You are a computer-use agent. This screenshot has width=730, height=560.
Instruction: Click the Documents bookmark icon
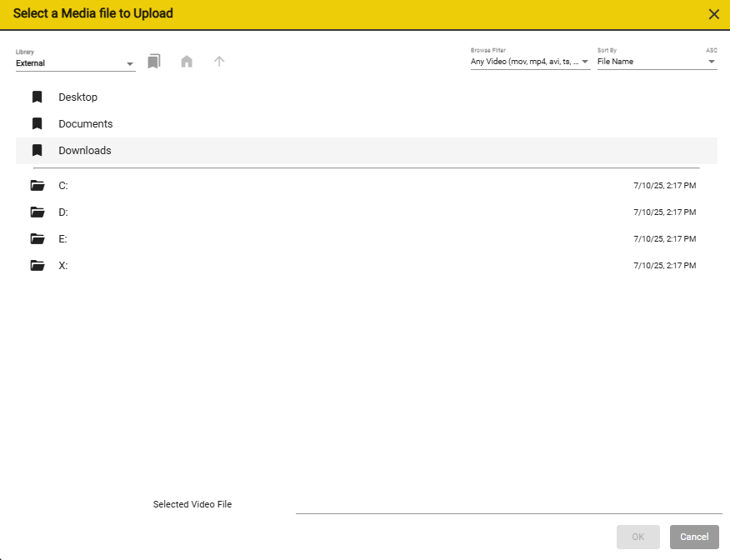(37, 123)
